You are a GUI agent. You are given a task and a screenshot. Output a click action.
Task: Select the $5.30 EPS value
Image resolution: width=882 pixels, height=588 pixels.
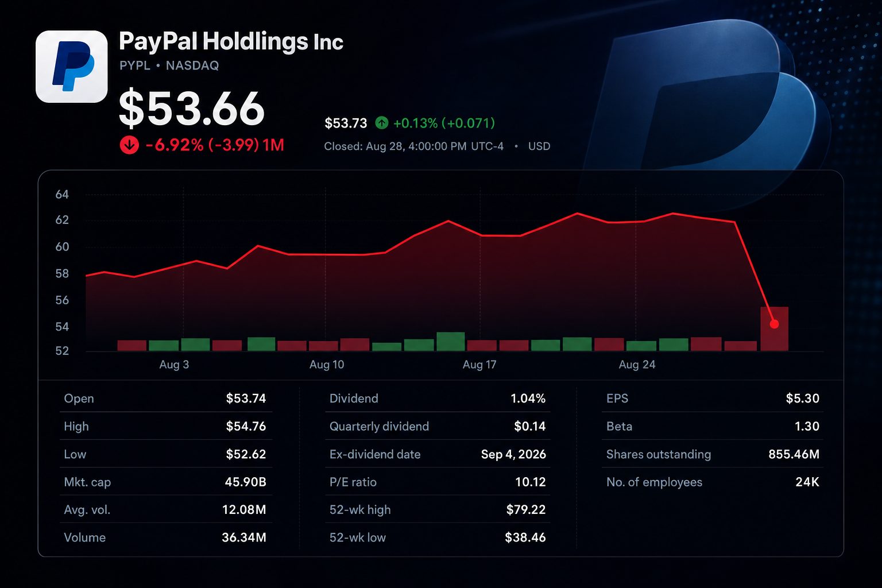pyautogui.click(x=803, y=399)
